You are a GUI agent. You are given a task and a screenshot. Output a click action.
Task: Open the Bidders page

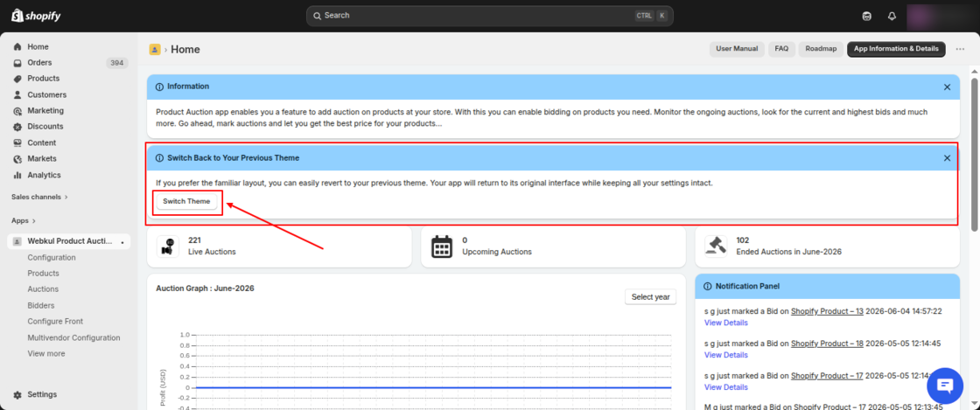[x=40, y=305]
